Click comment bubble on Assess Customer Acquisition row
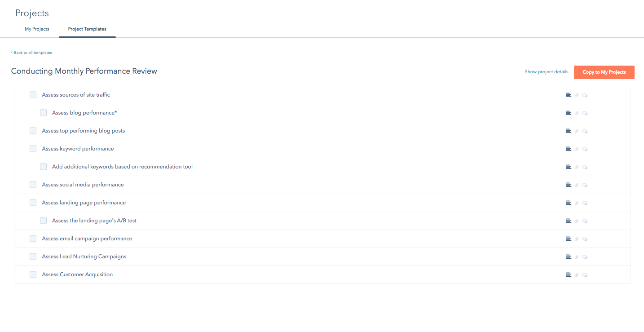Image resolution: width=644 pixels, height=332 pixels. (x=585, y=274)
